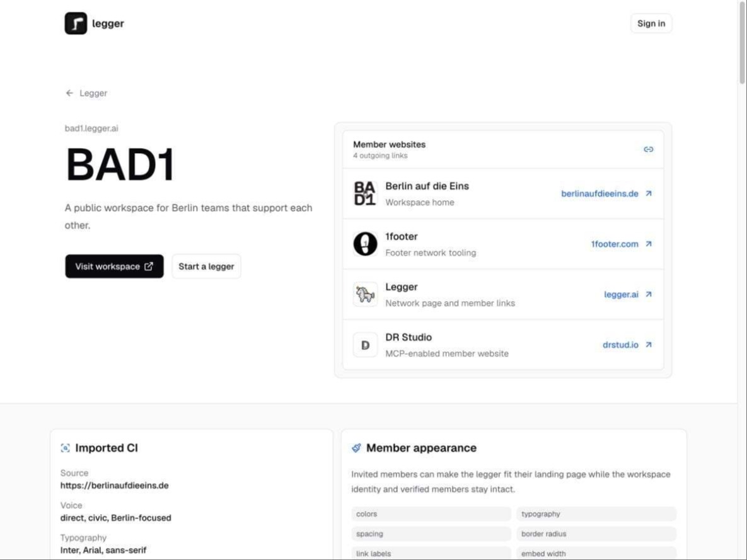Click the arrow icon next to berlinaufdieeins.de
The image size is (747, 560).
pos(649,194)
